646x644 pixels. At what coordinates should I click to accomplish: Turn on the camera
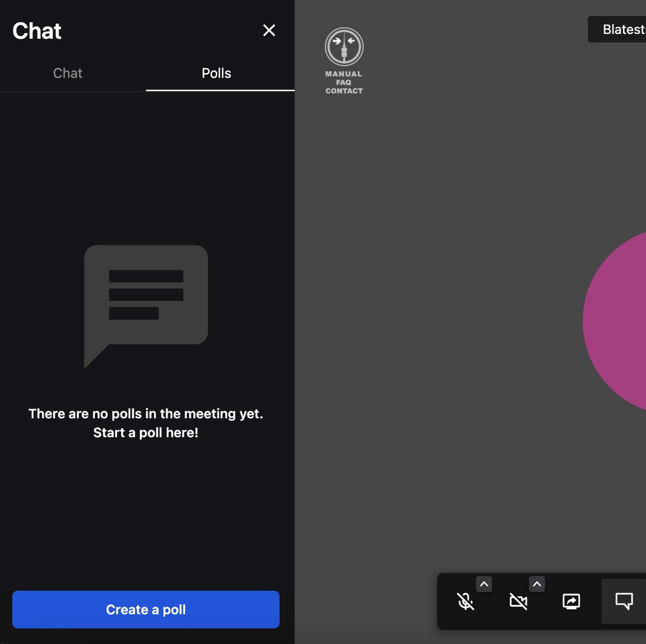pos(518,601)
